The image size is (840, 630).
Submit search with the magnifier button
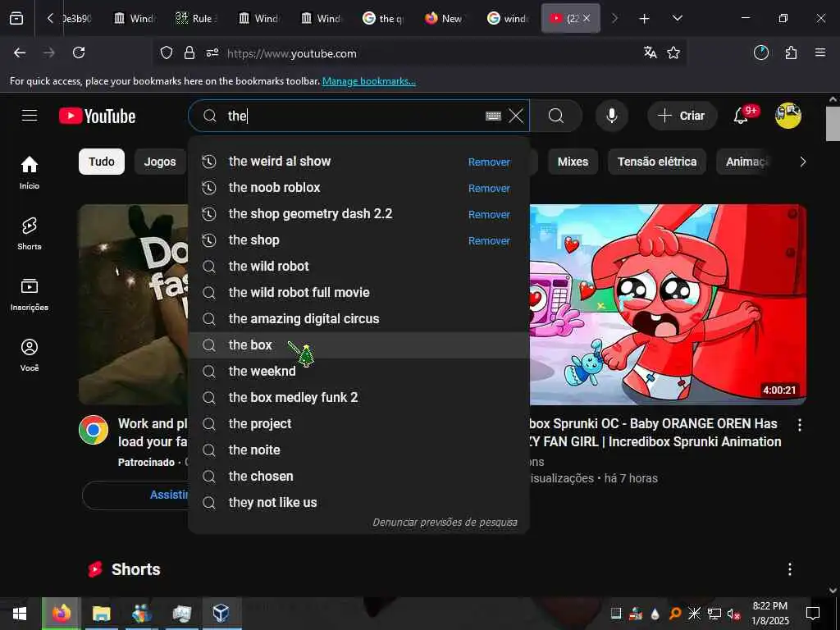pyautogui.click(x=556, y=116)
